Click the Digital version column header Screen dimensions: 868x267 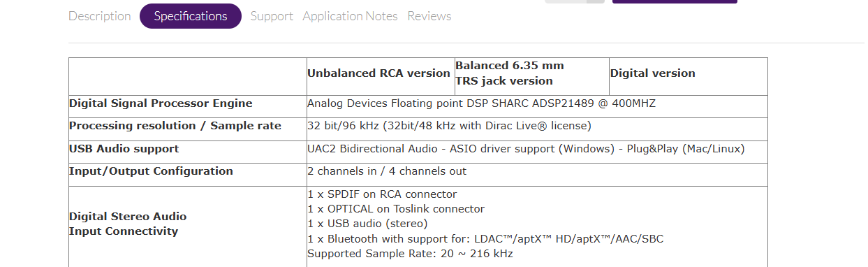point(653,73)
